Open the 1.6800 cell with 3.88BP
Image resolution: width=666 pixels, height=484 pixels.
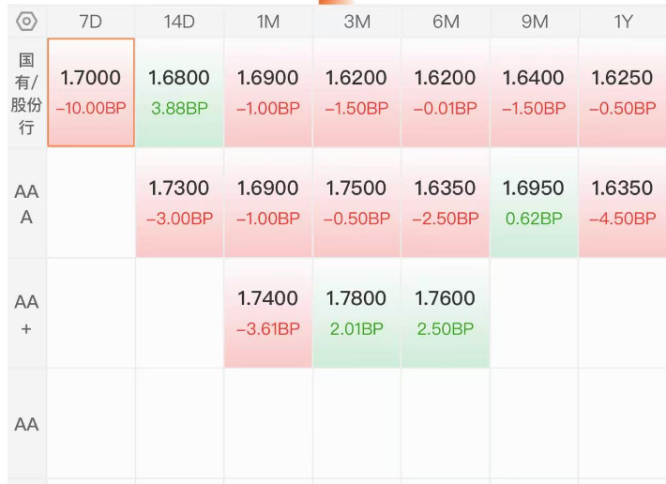click(x=179, y=92)
